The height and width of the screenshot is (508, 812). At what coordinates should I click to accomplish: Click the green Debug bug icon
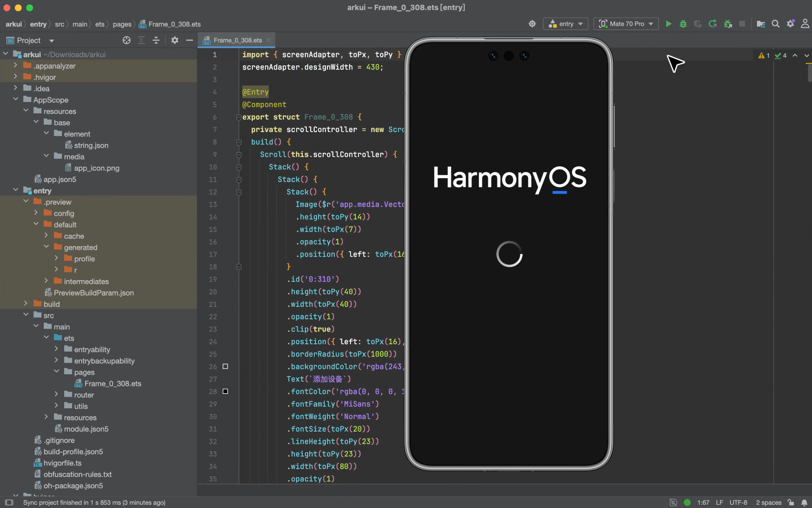coord(683,24)
